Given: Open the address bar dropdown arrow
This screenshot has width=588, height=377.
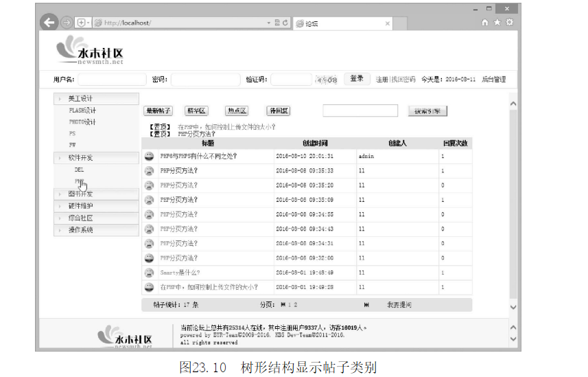Looking at the screenshot, I should click(269, 23).
